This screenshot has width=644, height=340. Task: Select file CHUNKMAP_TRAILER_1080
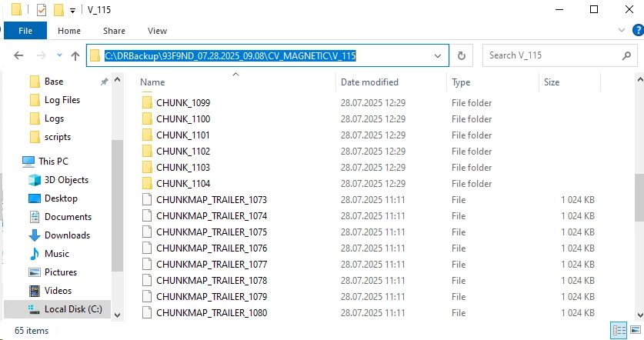click(x=212, y=313)
